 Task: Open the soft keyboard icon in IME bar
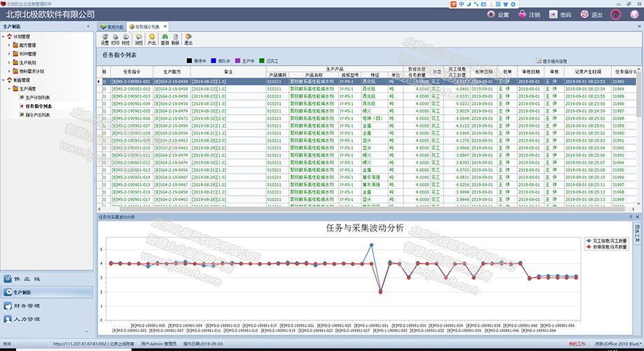484,4
